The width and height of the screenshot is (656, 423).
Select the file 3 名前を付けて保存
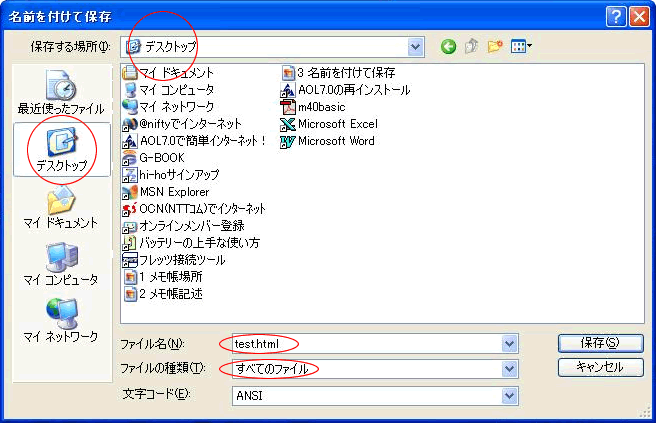coord(338,73)
